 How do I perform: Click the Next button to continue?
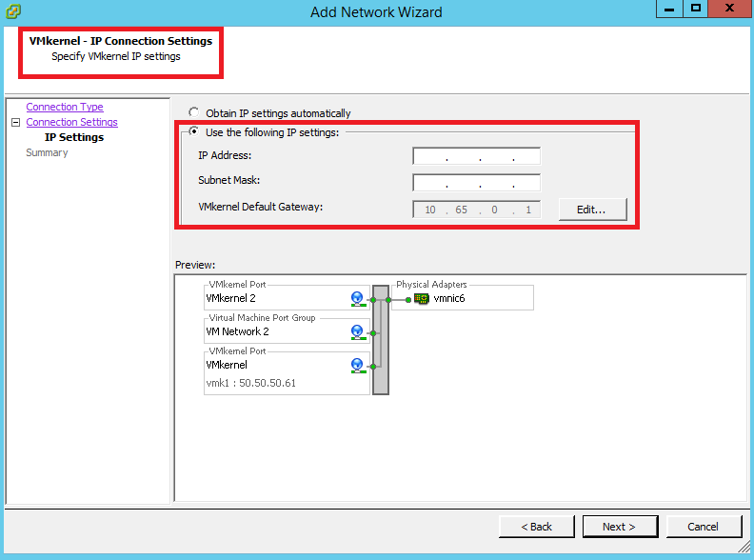tap(618, 527)
